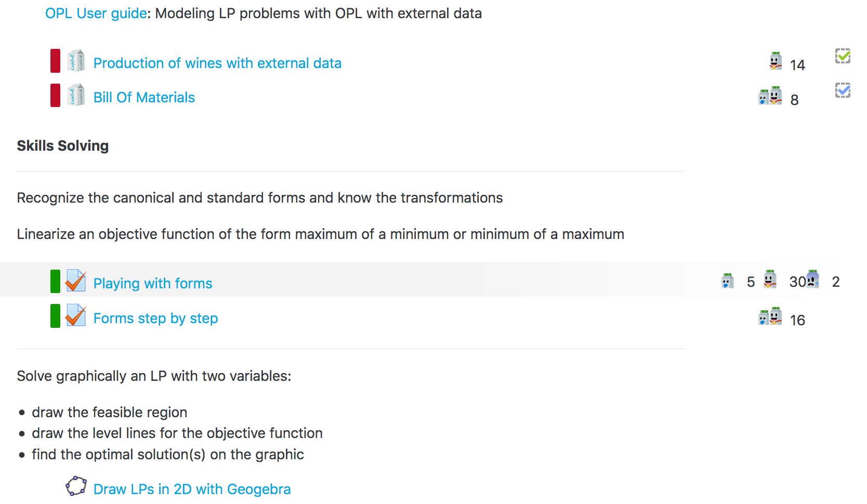Toggle completion checkbox for Production of wines
867x504 pixels.
coord(843,56)
